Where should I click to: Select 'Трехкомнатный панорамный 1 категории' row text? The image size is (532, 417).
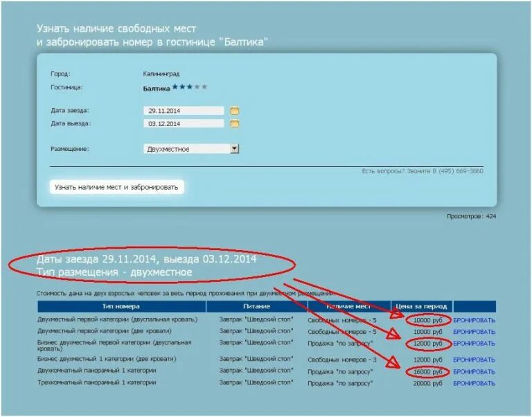(97, 383)
